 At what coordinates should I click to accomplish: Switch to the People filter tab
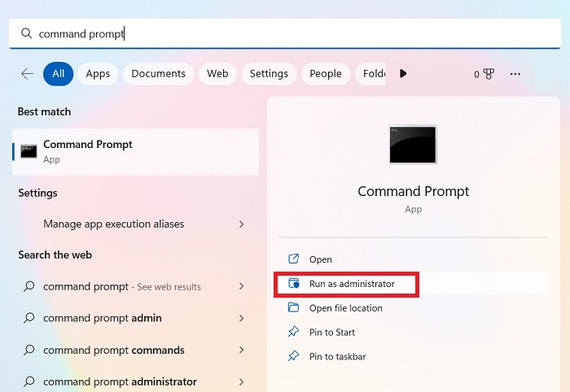click(x=326, y=74)
